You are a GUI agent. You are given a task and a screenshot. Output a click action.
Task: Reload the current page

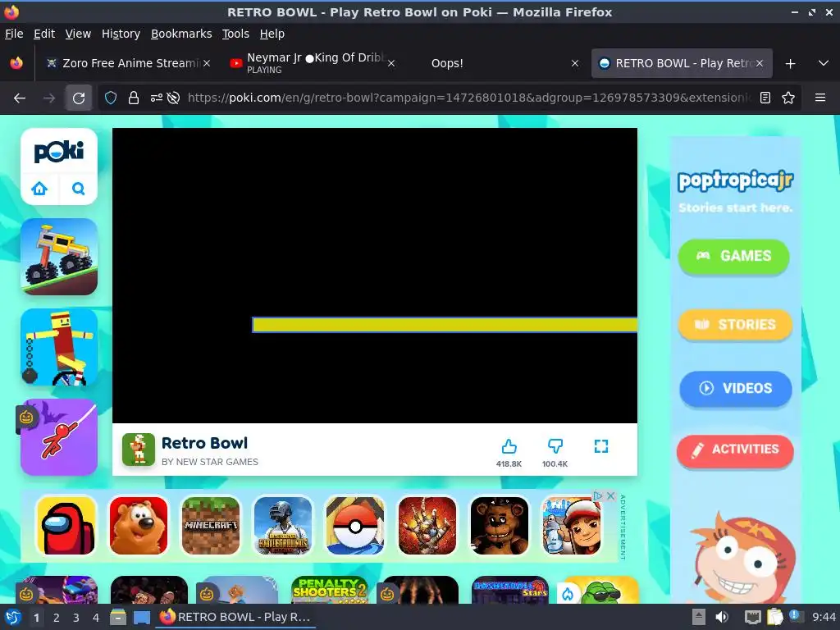pos(79,98)
